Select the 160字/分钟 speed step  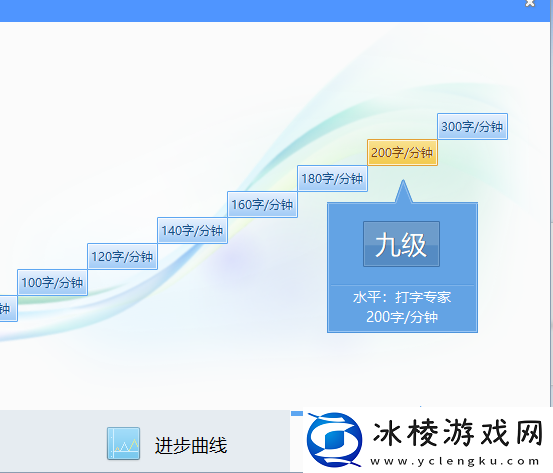point(262,205)
